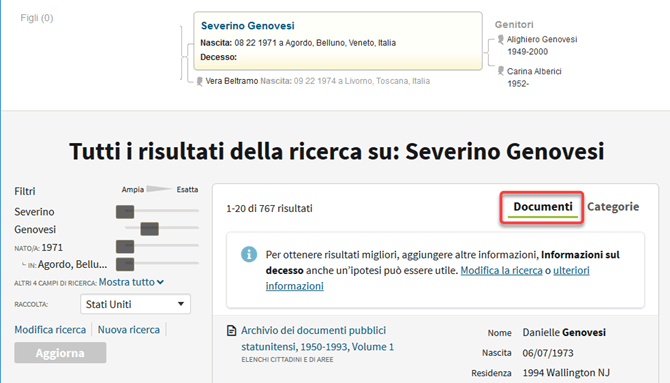Click the 1-20 di 767 risultati text
The height and width of the screenshot is (383, 670).
[x=269, y=209]
